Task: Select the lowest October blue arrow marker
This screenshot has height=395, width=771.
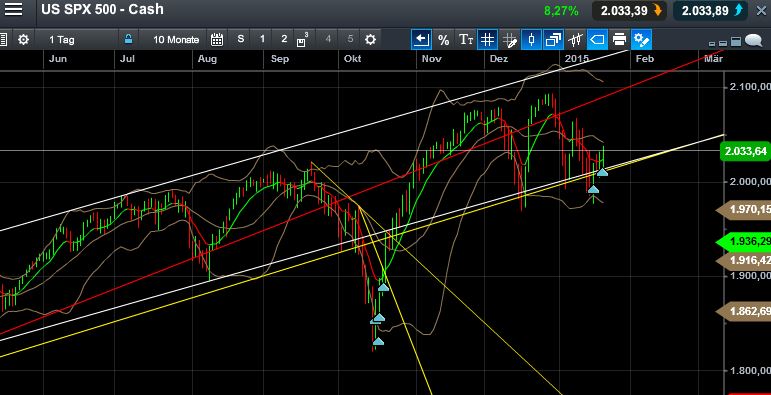Action: tap(378, 341)
